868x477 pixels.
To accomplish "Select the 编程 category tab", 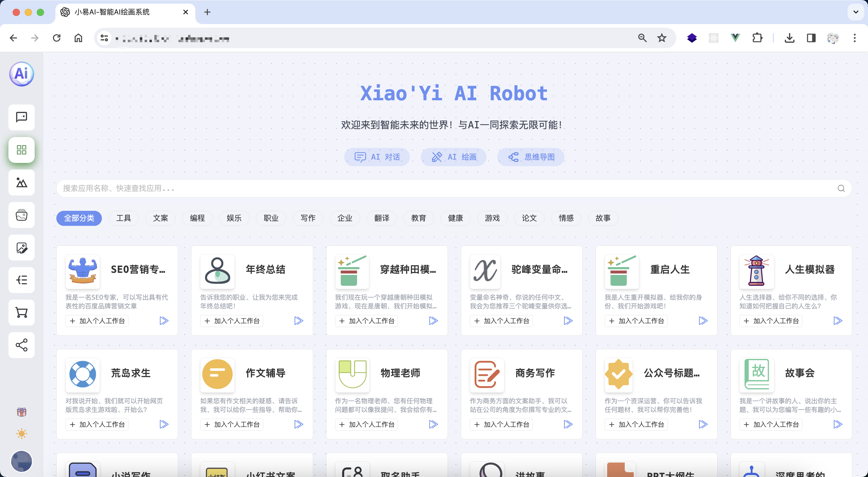I will [197, 218].
